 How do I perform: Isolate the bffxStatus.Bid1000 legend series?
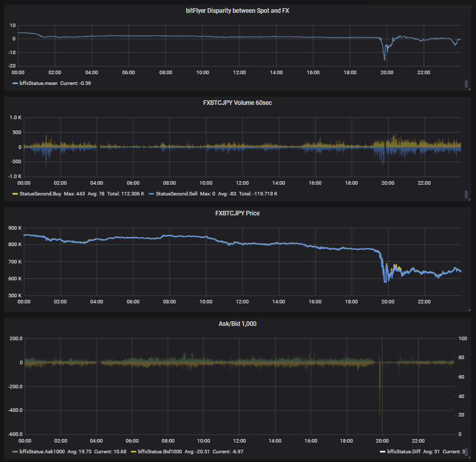click(160, 451)
